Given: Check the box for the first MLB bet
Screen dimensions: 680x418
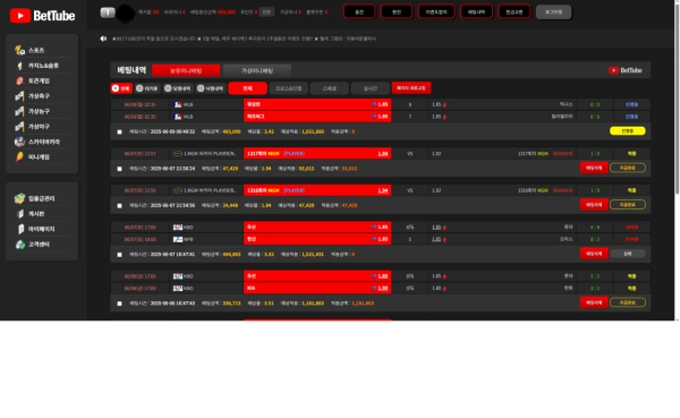Looking at the screenshot, I should [120, 131].
